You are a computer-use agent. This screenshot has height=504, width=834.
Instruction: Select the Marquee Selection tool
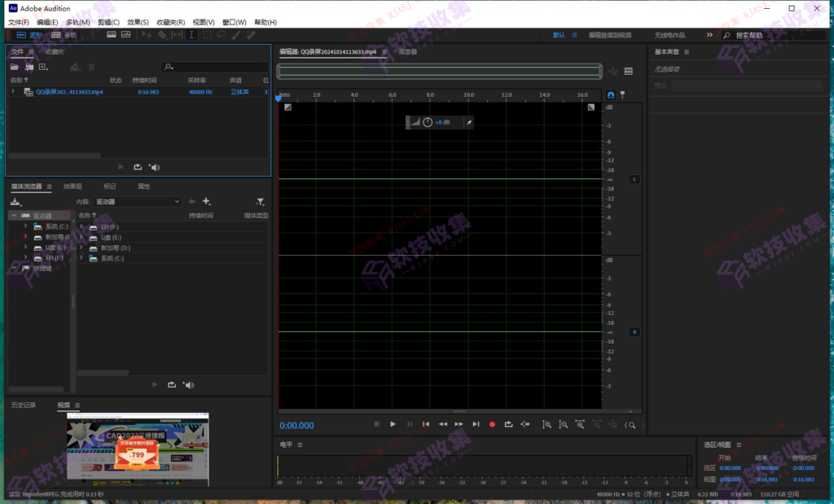click(x=205, y=34)
